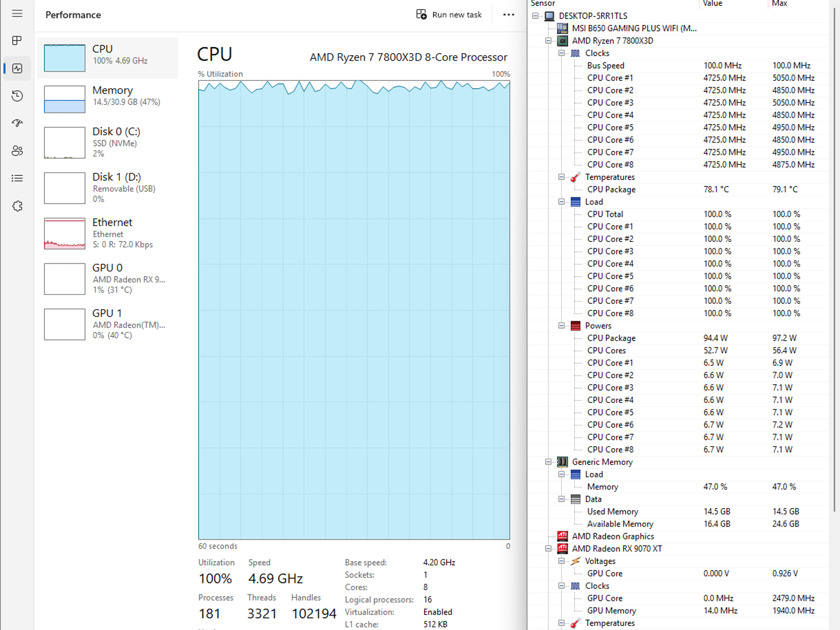The image size is (840, 630).
Task: Open the Startup apps sidebar icon
Action: (x=17, y=123)
